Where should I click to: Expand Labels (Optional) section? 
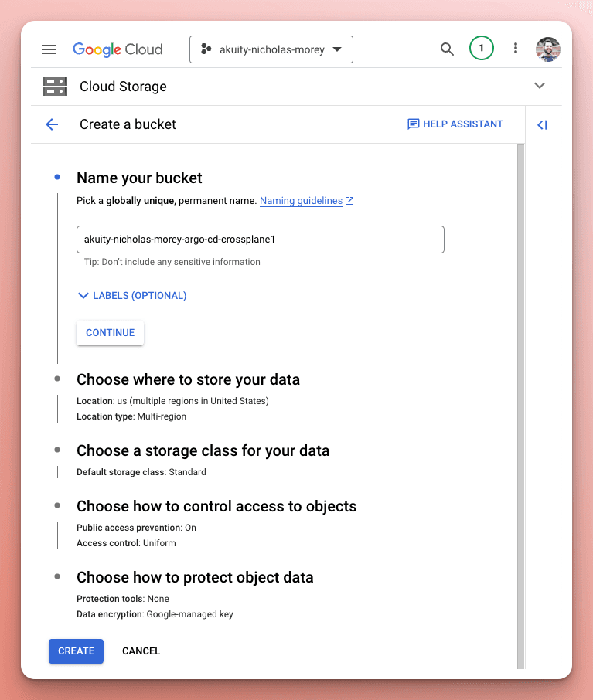[x=132, y=296]
